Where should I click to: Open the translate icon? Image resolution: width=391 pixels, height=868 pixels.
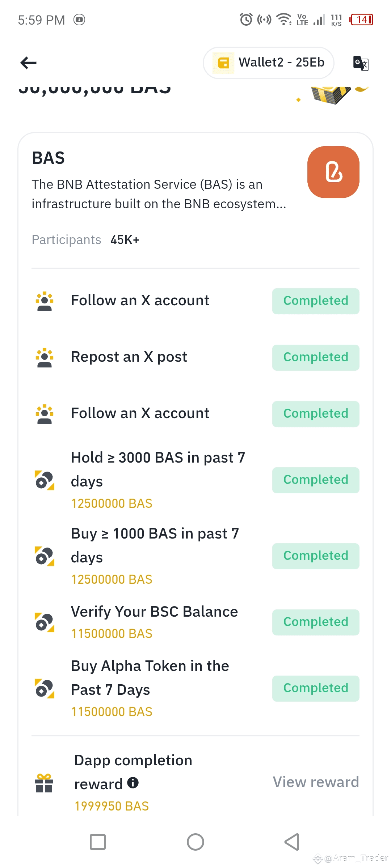coord(361,63)
